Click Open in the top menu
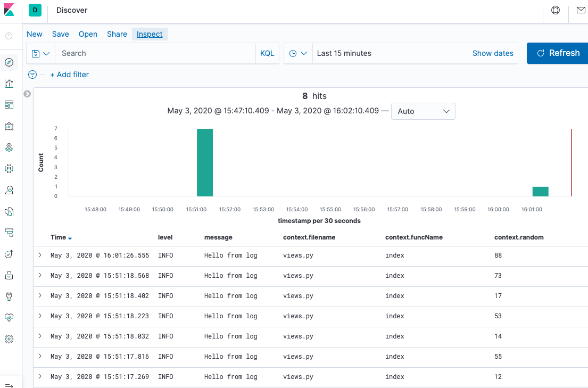 (x=88, y=34)
